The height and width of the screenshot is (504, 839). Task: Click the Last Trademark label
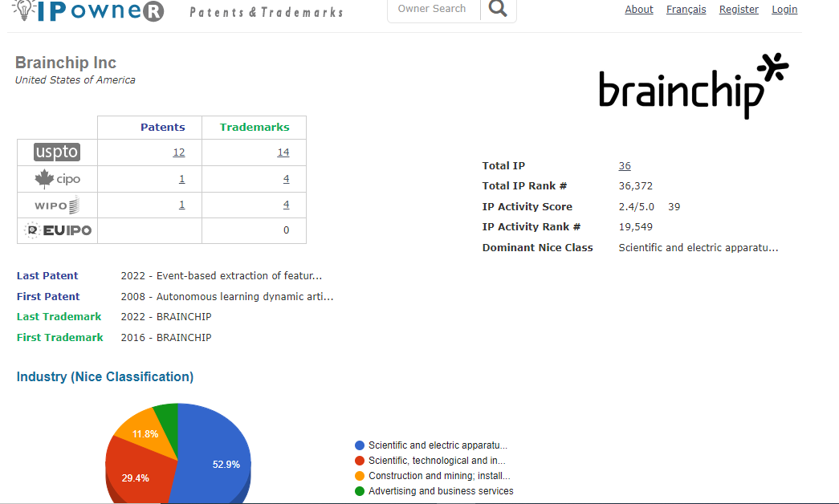59,317
